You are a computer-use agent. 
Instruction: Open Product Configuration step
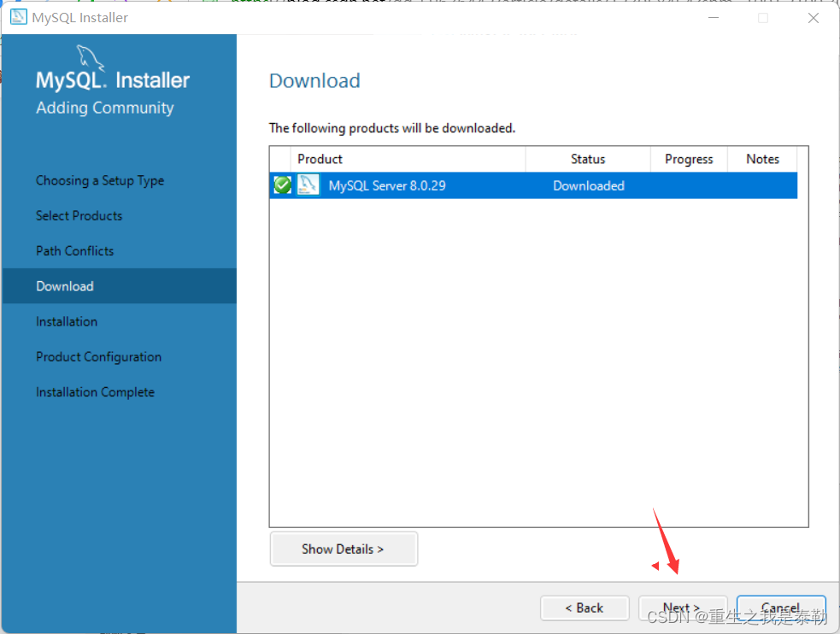coord(98,356)
